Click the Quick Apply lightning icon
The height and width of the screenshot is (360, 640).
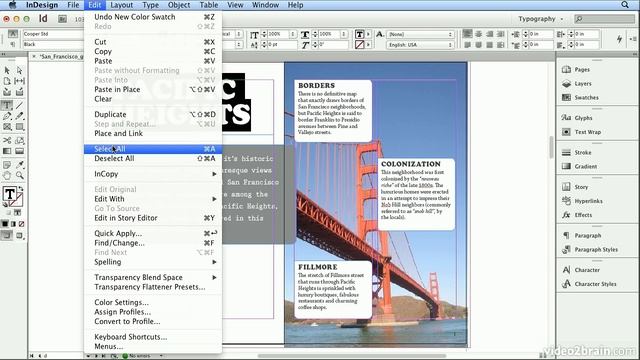[x=620, y=39]
